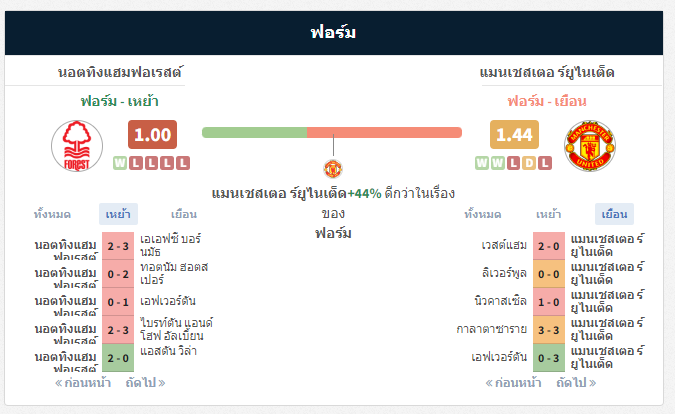Click the 1.44 form rating badge
The width and height of the screenshot is (675, 414).
tap(514, 135)
